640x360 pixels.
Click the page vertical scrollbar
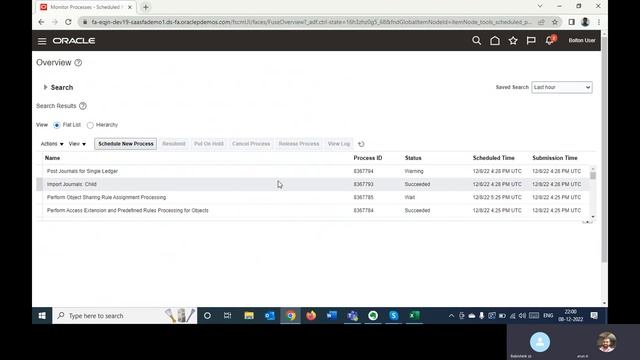[x=604, y=149]
